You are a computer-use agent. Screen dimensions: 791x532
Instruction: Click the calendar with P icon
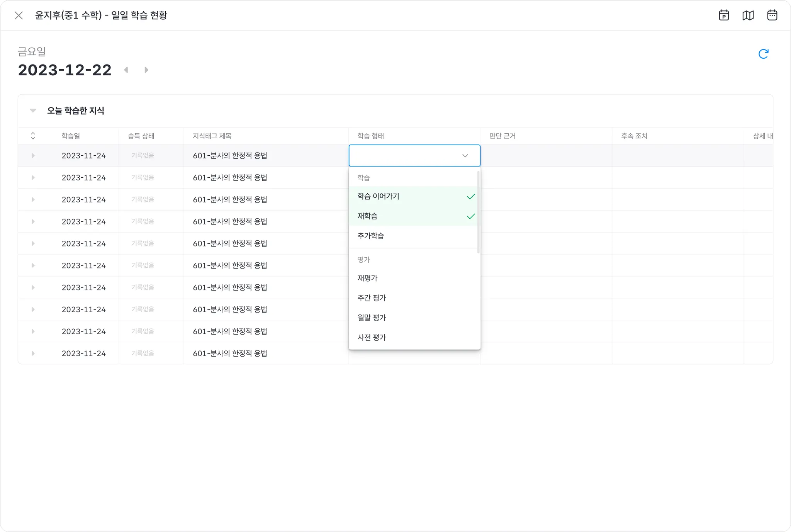724,15
